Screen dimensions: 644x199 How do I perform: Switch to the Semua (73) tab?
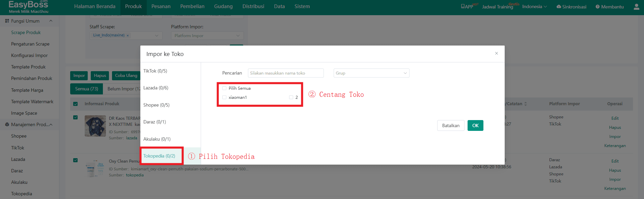point(87,89)
